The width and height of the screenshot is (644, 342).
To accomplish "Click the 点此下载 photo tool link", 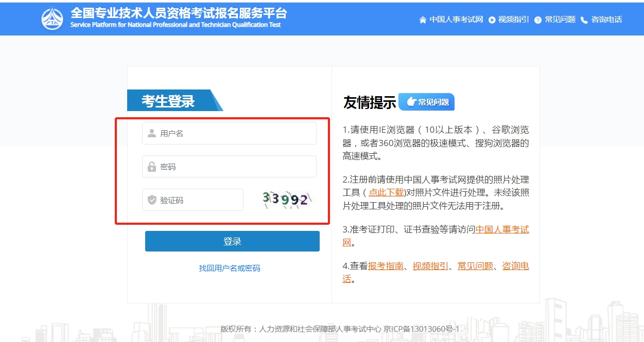I will point(386,192).
